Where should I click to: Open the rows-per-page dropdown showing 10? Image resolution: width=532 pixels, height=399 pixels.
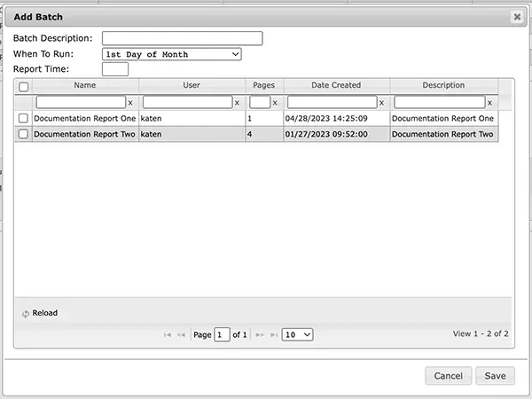[297, 335]
